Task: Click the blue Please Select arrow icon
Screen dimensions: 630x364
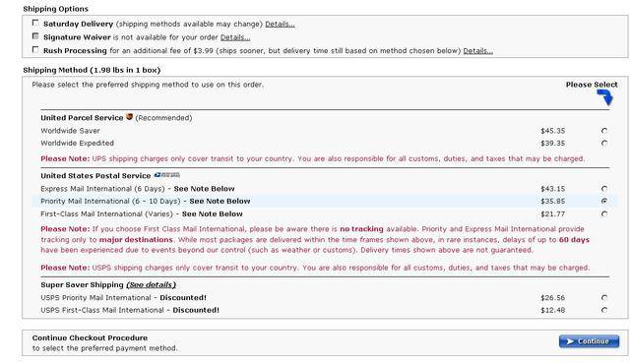Action: [604, 97]
